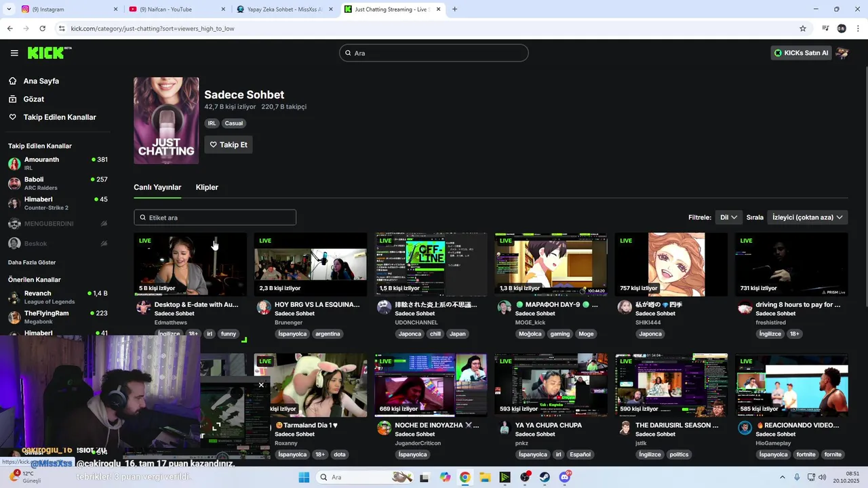Click the Kick search box Ara
The width and height of the screenshot is (868, 488).
point(434,53)
